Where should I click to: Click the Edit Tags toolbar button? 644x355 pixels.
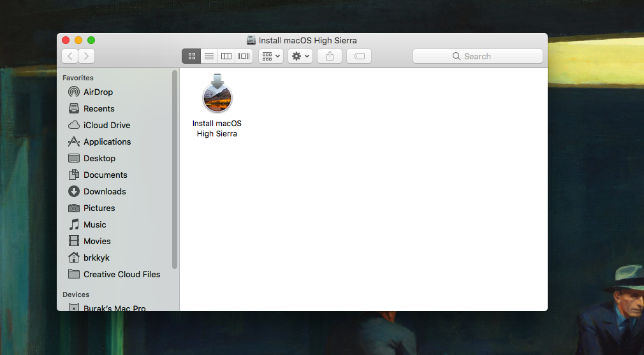pos(359,56)
